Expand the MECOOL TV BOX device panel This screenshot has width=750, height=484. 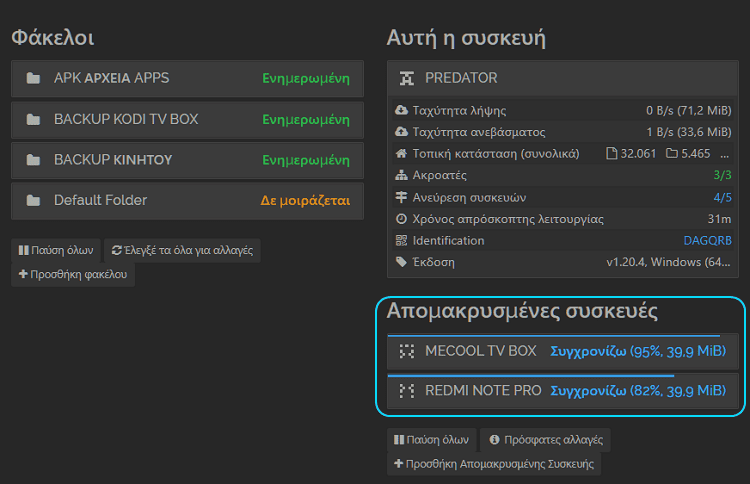click(563, 352)
